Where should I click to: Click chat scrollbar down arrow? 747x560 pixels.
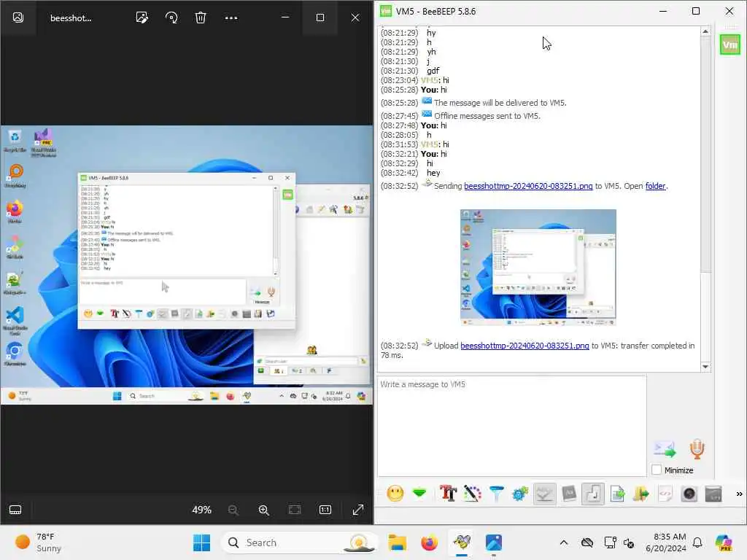click(x=705, y=367)
